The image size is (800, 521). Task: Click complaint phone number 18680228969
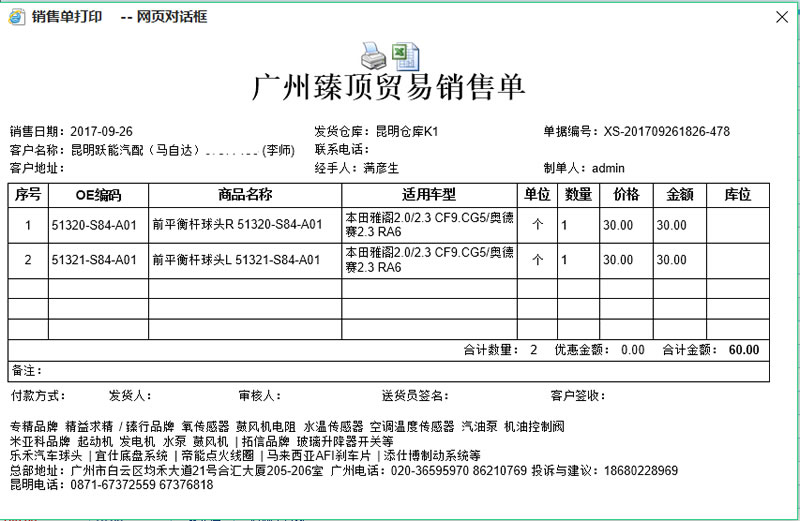tap(641, 470)
